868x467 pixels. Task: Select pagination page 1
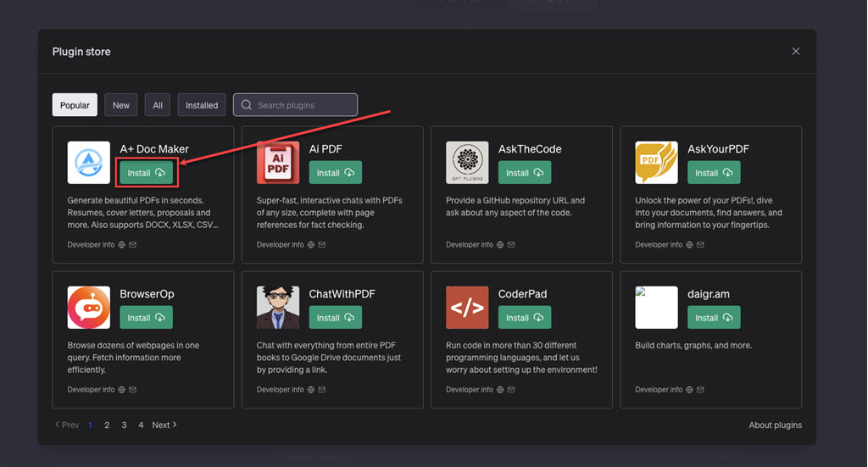pyautogui.click(x=90, y=425)
